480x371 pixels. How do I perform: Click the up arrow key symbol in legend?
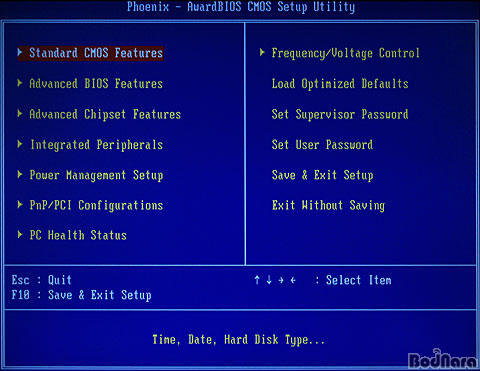257,280
